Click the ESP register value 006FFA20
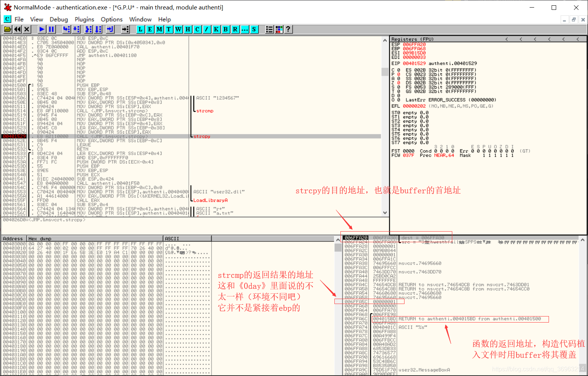Image resolution: width=588 pixels, height=376 pixels. (x=414, y=45)
